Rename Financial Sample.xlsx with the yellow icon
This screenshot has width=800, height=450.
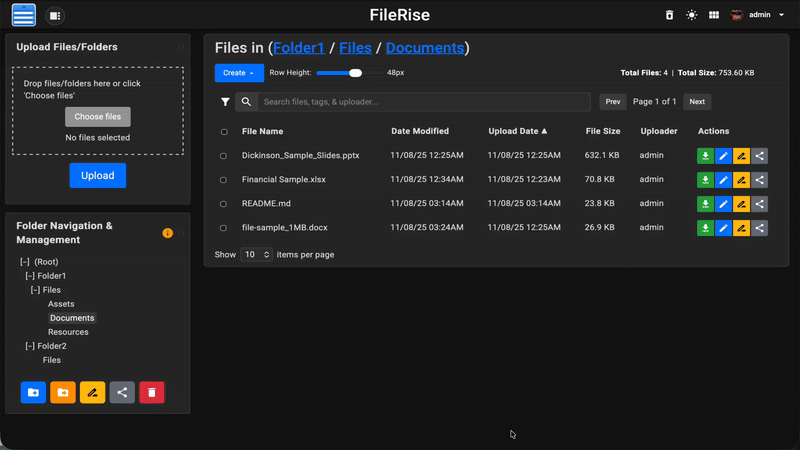tap(741, 180)
